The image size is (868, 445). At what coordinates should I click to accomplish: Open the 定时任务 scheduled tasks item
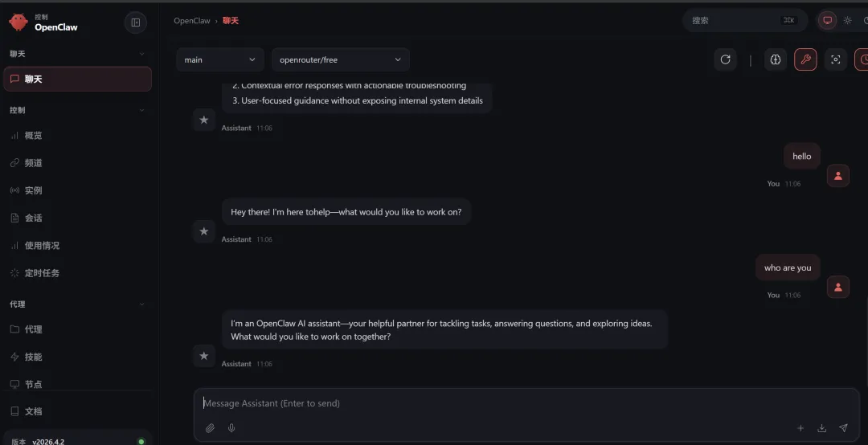(x=42, y=273)
